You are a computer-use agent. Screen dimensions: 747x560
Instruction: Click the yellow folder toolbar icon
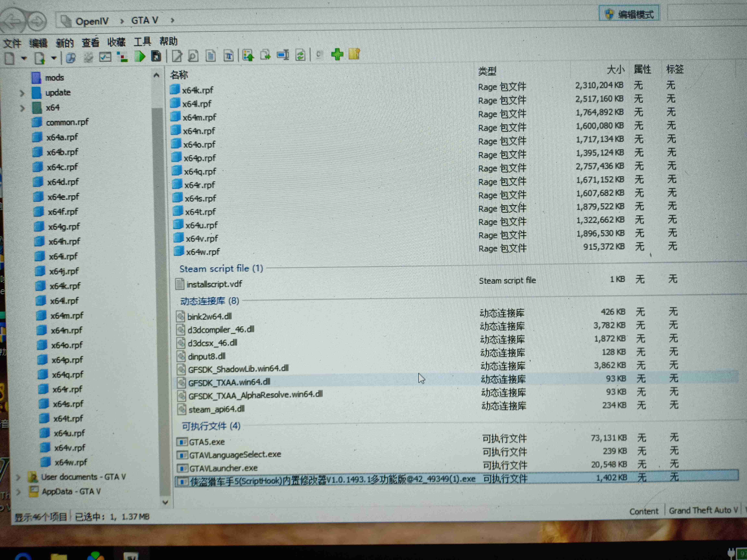tap(355, 54)
